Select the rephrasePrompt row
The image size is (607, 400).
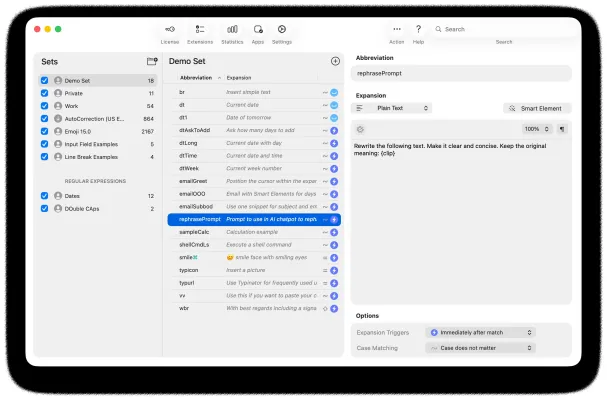pyautogui.click(x=254, y=219)
